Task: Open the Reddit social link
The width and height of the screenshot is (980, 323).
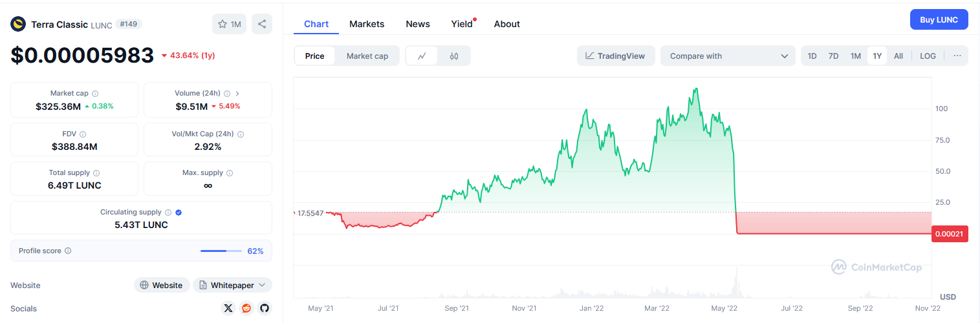Action: [246, 308]
